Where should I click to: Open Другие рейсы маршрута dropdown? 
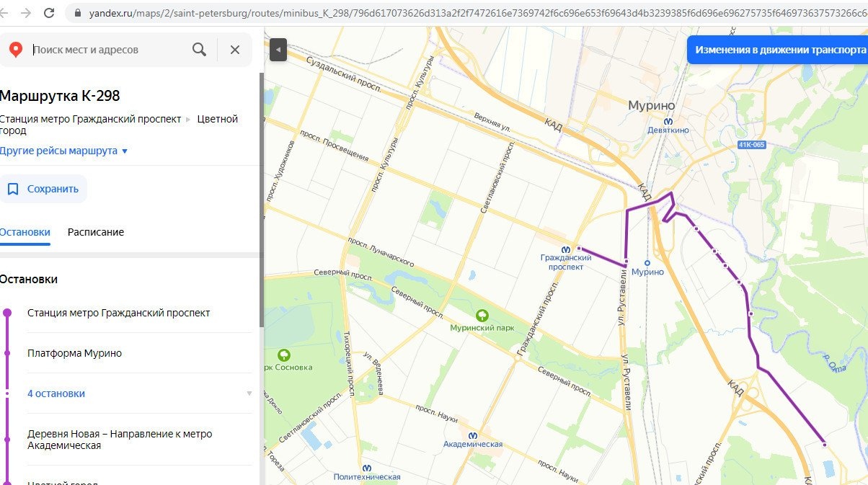point(64,151)
